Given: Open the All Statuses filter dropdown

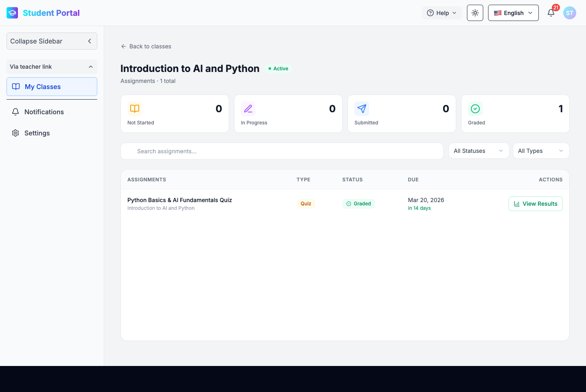Looking at the screenshot, I should point(479,151).
